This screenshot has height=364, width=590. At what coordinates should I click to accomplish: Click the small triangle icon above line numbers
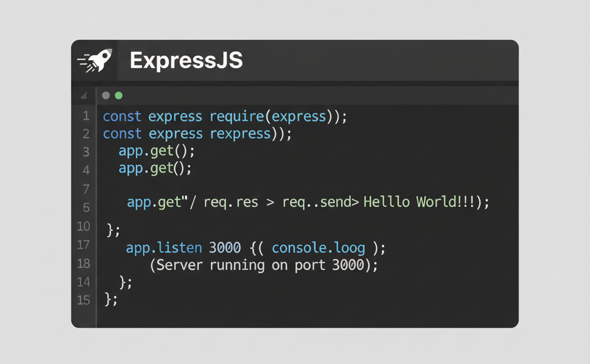(84, 96)
